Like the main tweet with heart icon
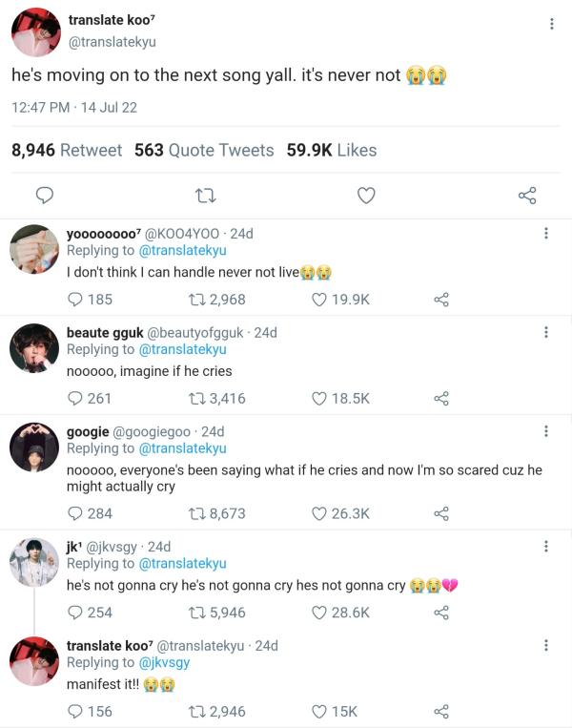572x728 pixels. [x=366, y=196]
